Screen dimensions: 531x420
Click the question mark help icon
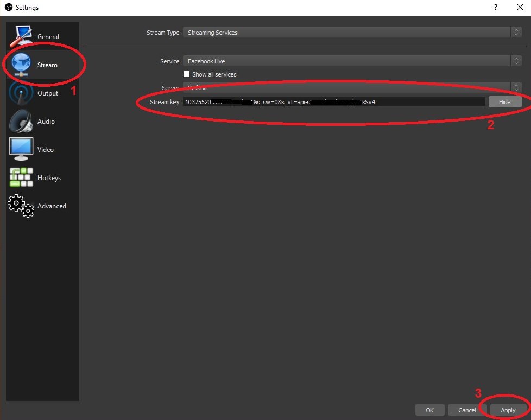[x=495, y=7]
